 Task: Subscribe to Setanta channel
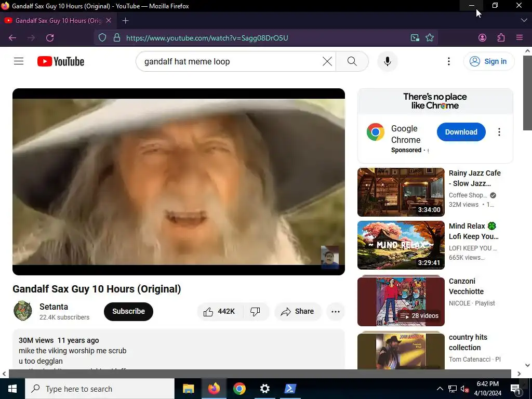point(128,312)
